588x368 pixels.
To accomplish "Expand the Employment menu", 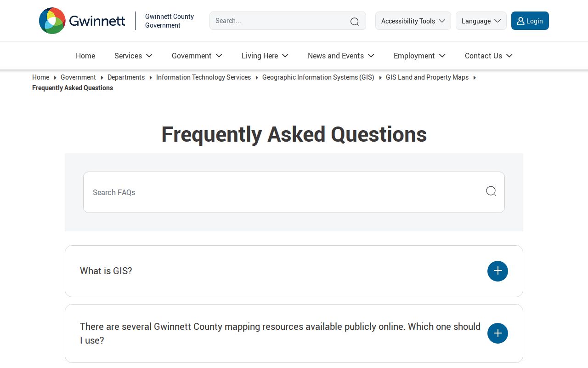I will point(419,56).
